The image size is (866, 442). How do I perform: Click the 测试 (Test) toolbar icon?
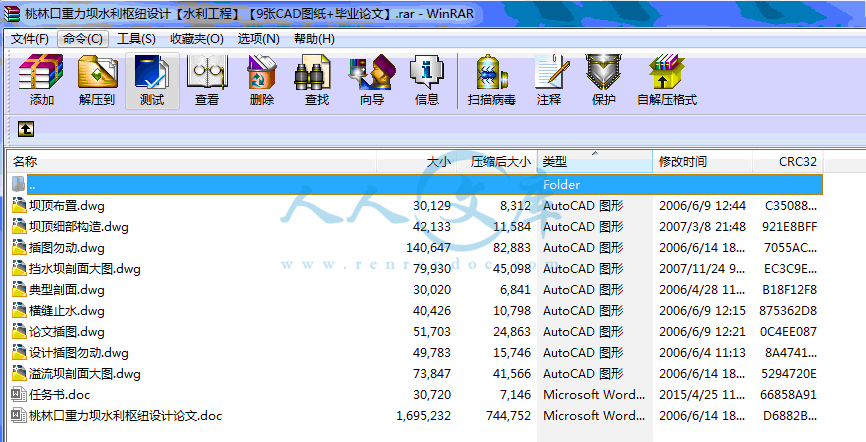click(152, 72)
